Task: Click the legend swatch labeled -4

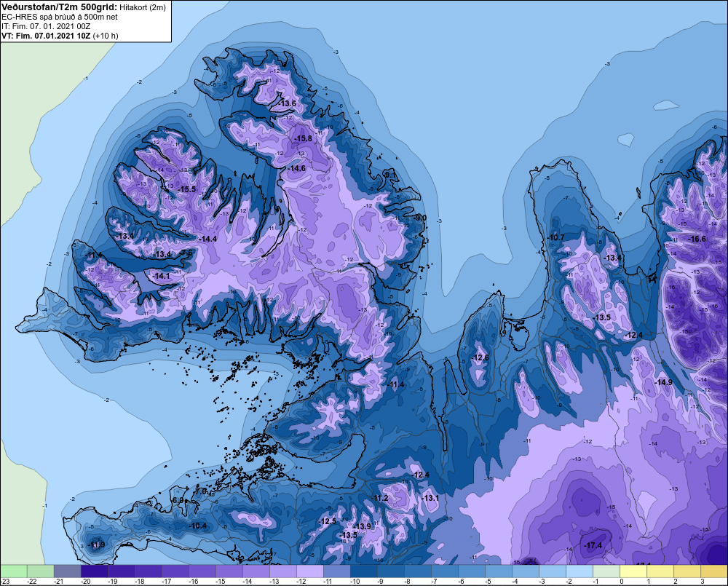Action: click(x=525, y=571)
